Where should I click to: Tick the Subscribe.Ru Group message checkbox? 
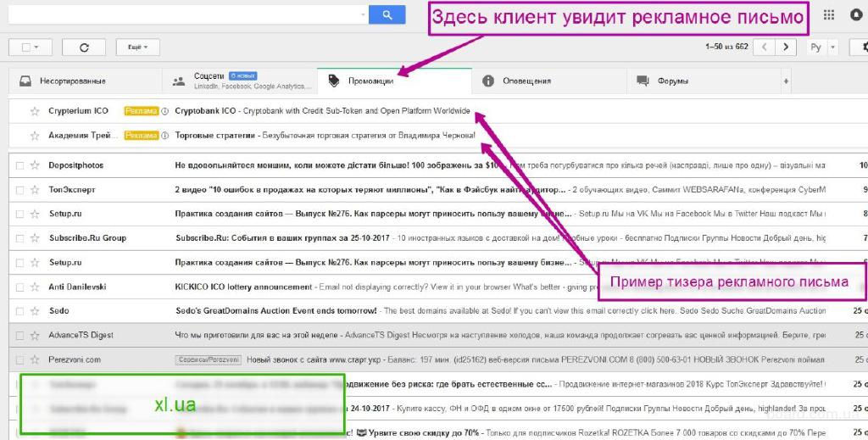[x=20, y=238]
